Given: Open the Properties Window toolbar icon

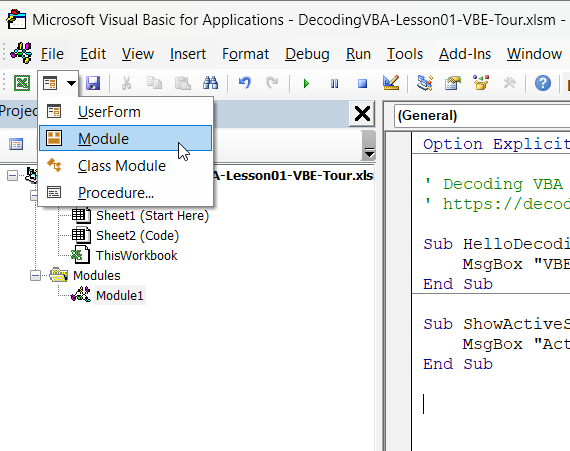Looking at the screenshot, I should (x=453, y=83).
